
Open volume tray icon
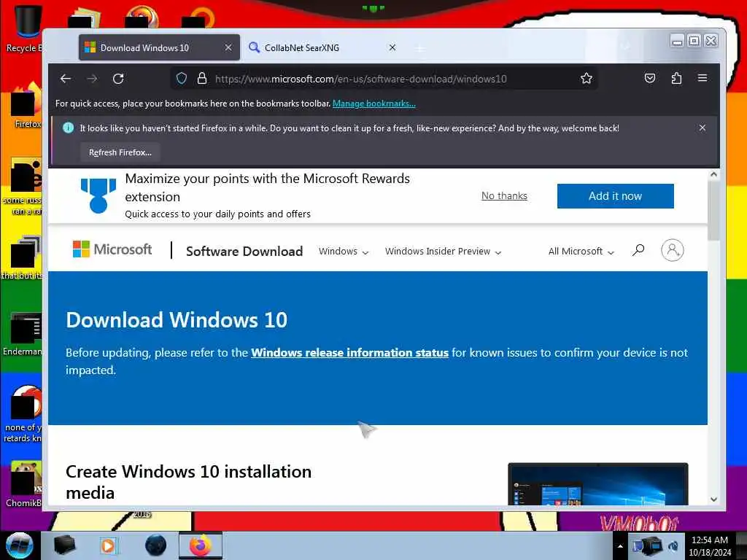[x=673, y=546]
